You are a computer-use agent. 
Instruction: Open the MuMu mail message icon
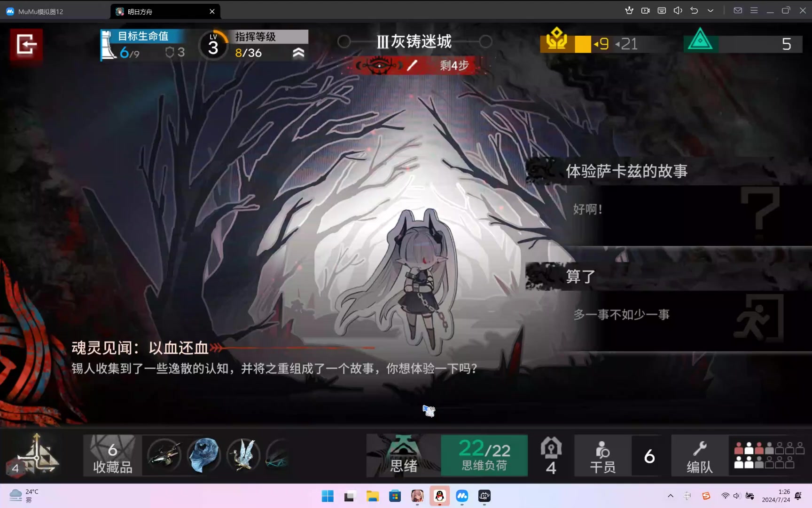pos(738,10)
